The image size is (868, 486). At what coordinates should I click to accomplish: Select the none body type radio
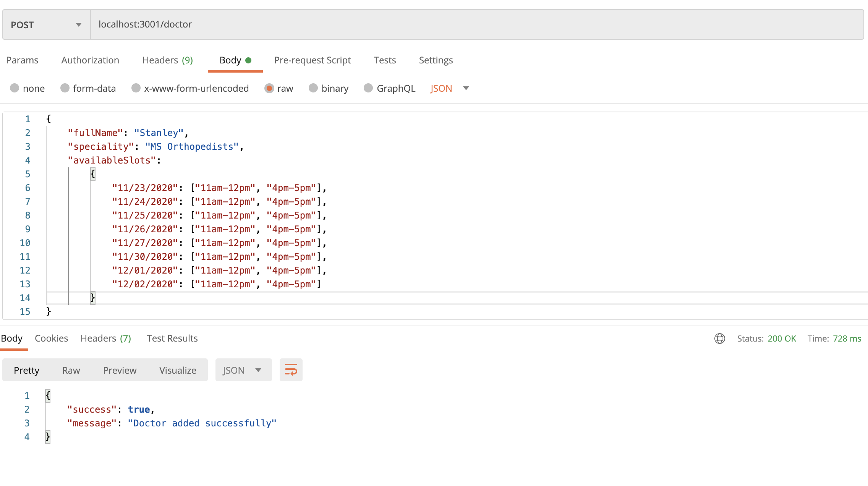pyautogui.click(x=15, y=88)
